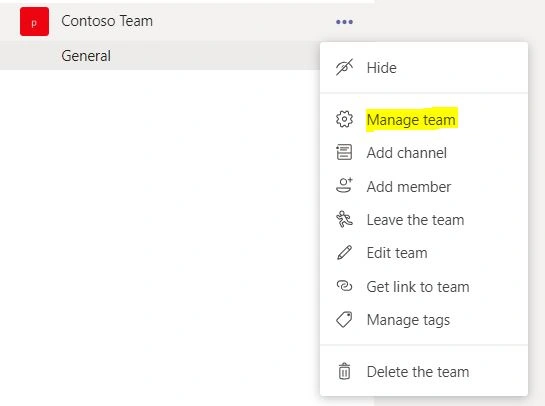
Task: Click the Manage team gear icon
Action: (344, 119)
